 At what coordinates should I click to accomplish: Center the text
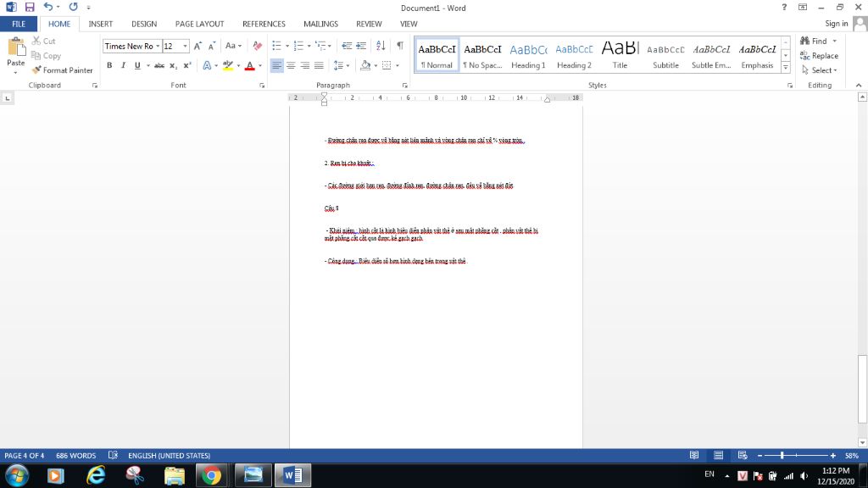[x=291, y=65]
